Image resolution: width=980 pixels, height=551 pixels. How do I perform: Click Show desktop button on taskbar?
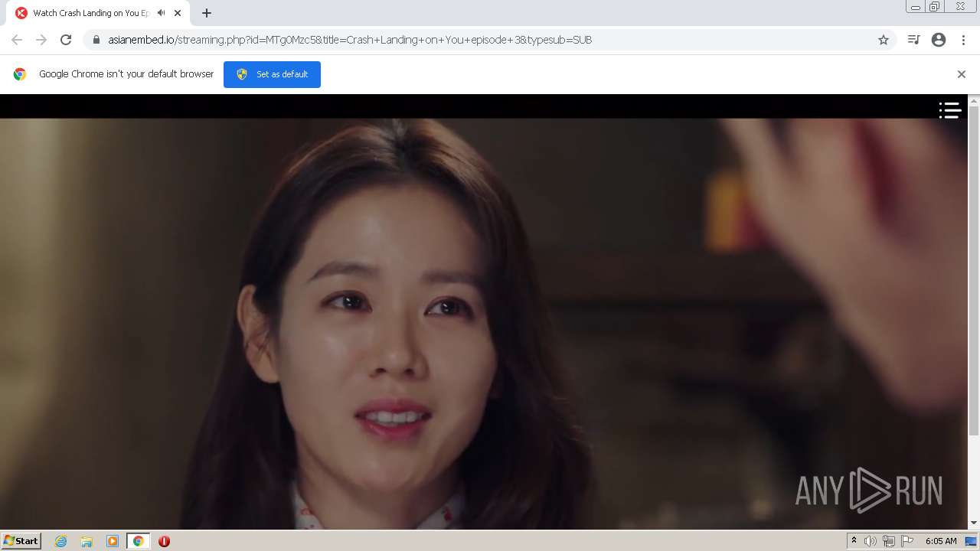tap(971, 541)
